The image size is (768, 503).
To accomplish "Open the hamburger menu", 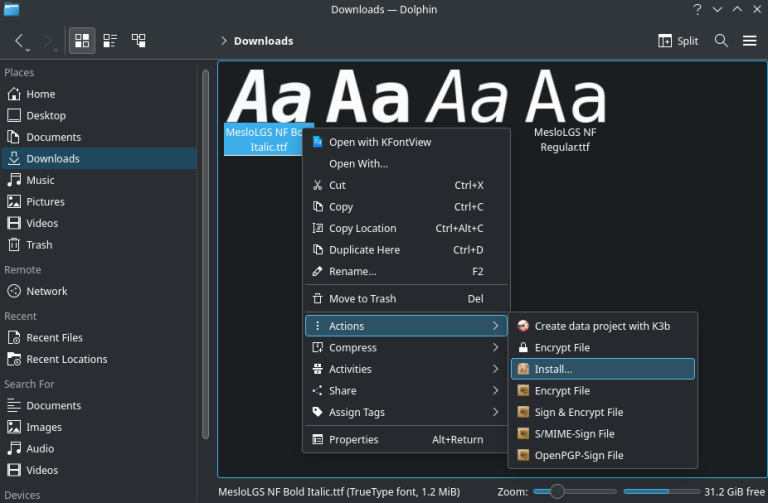I will 749,41.
